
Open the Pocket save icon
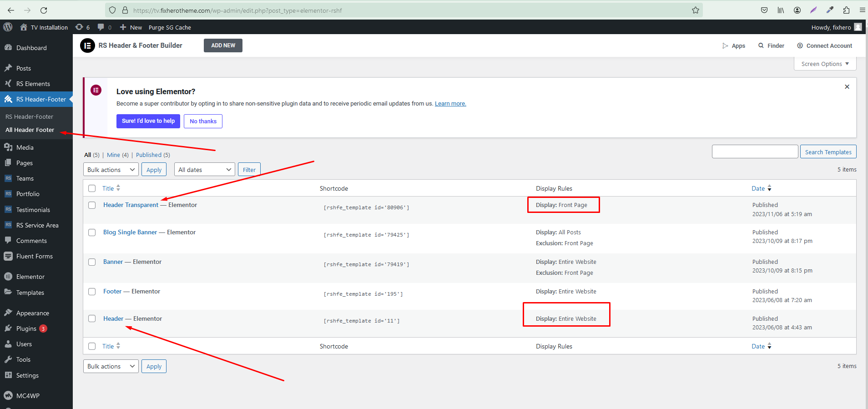click(764, 10)
